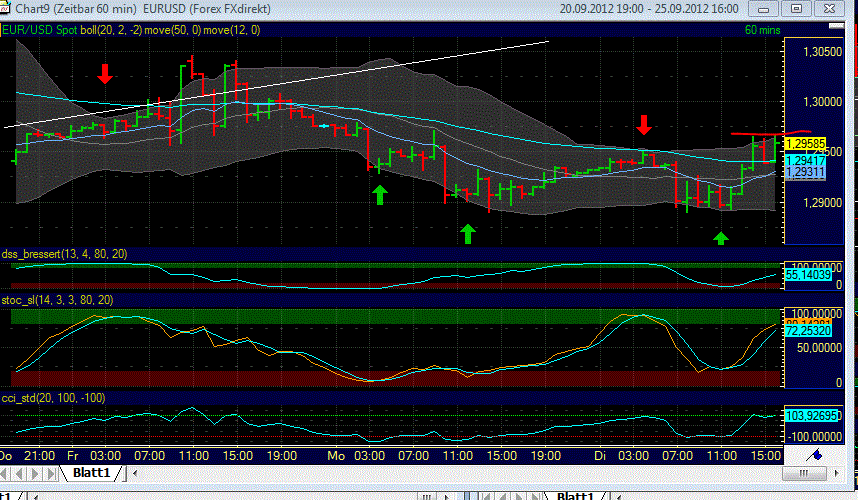The image size is (858, 500).
Task: Go to next sheet tab arrow
Action: click(x=34, y=473)
